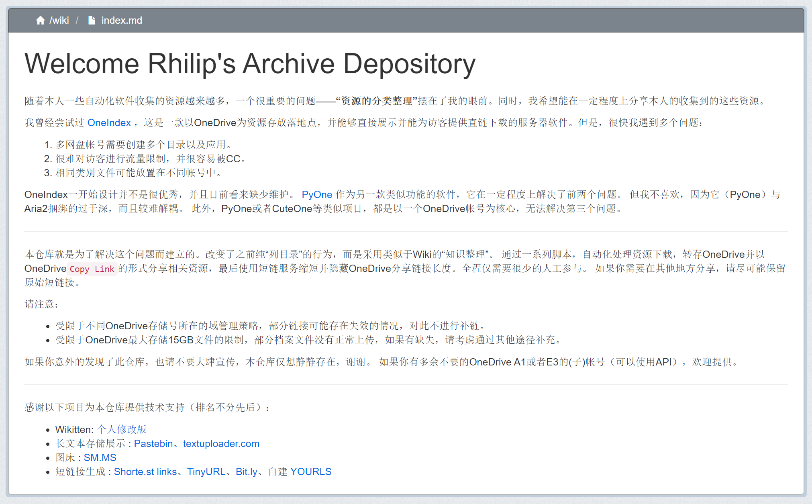Click bullet about 域管理策略 link failures
This screenshot has height=504, width=812.
[x=271, y=326]
